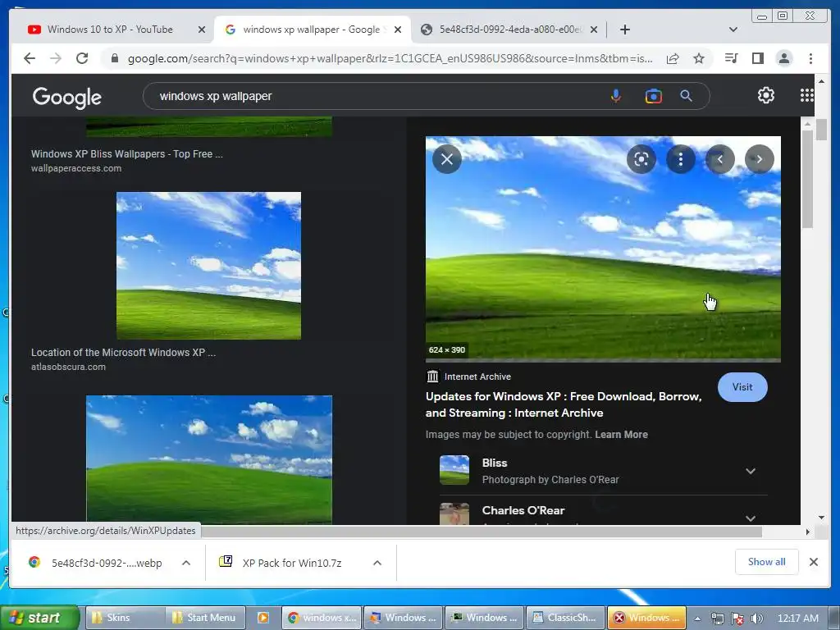The width and height of the screenshot is (840, 630).
Task: Open the Google apps grid
Action: pyautogui.click(x=807, y=95)
